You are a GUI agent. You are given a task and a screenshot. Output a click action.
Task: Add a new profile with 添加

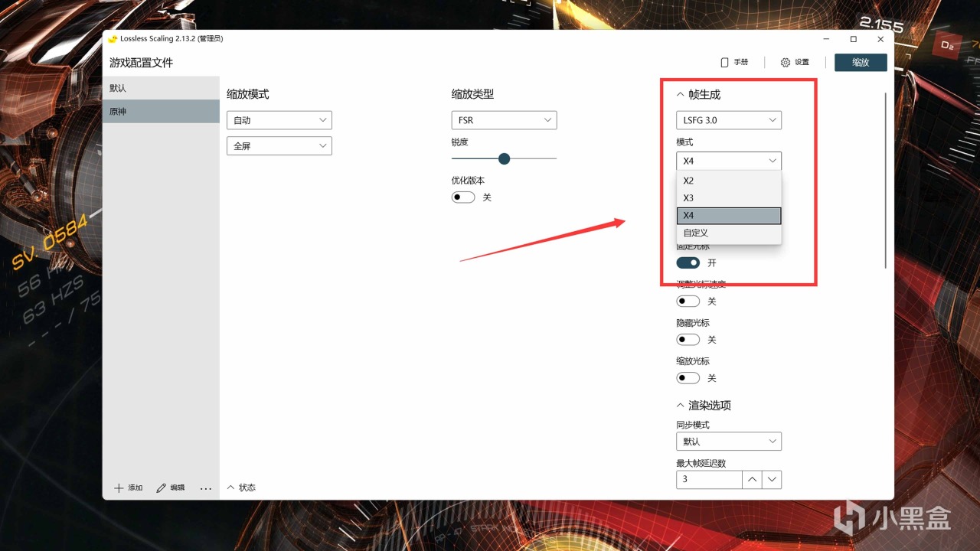pos(128,487)
